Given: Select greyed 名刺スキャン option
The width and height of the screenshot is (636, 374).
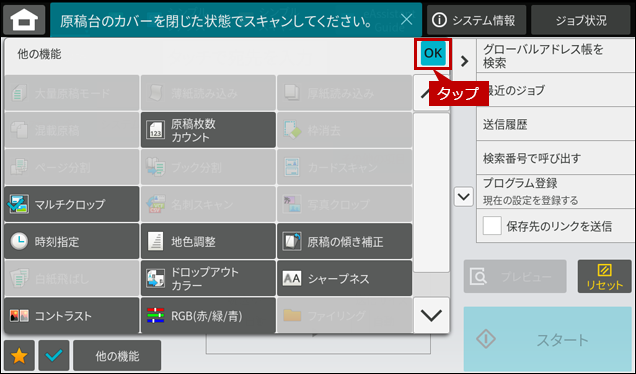Looking at the screenshot, I should click(208, 204).
